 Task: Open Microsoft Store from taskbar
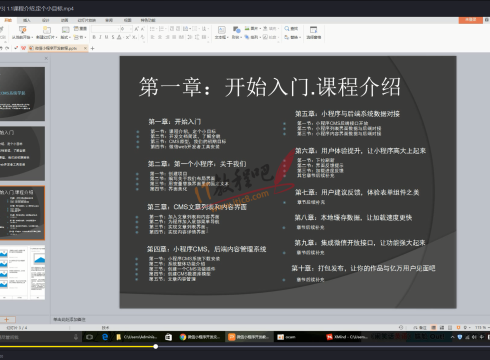(168, 337)
